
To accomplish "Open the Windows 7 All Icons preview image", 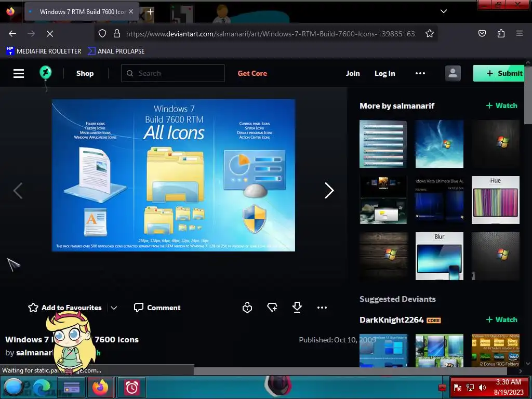I will 174,176.
